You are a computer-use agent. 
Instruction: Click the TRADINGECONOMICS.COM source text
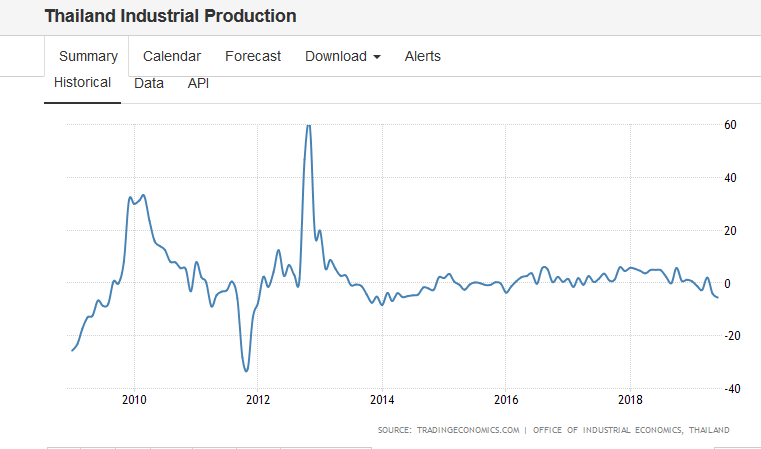[x=468, y=430]
